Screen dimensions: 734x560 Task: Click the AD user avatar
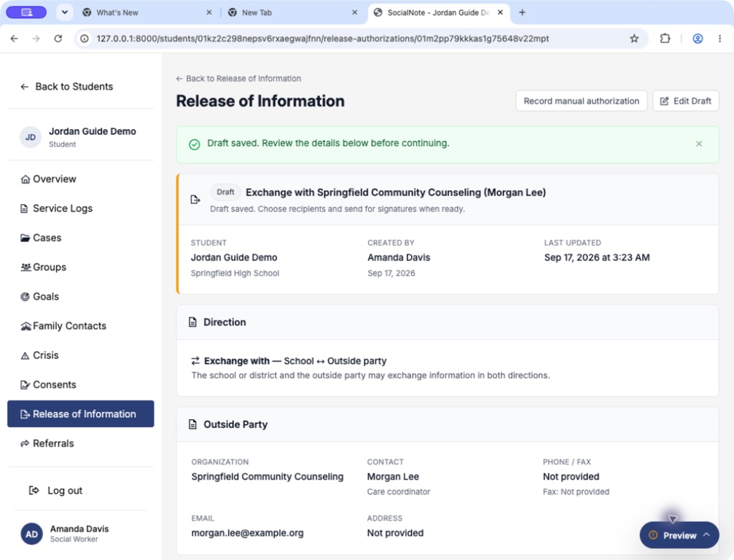coord(32,534)
